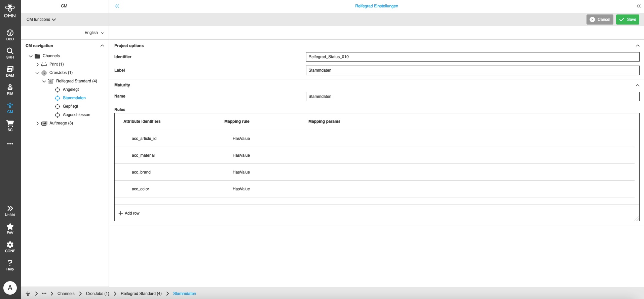The width and height of the screenshot is (644, 299).
Task: Grab the Rules table resize handle
Action: coord(637,218)
